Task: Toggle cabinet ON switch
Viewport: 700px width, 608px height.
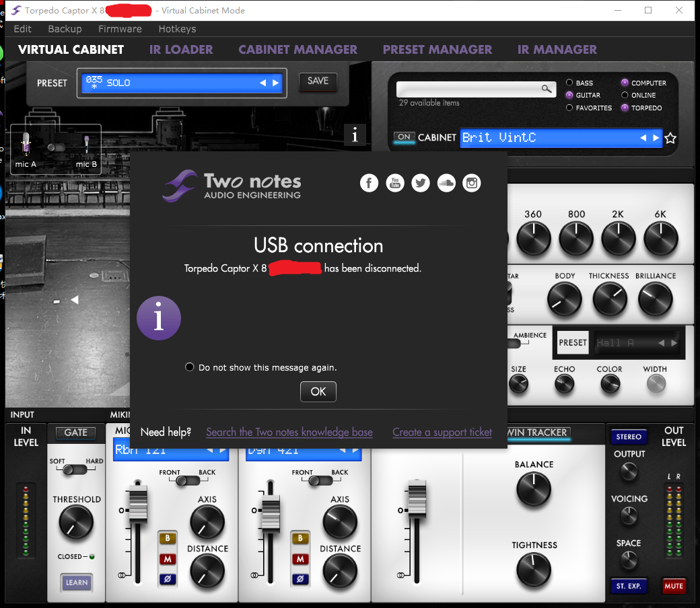Action: click(x=404, y=137)
